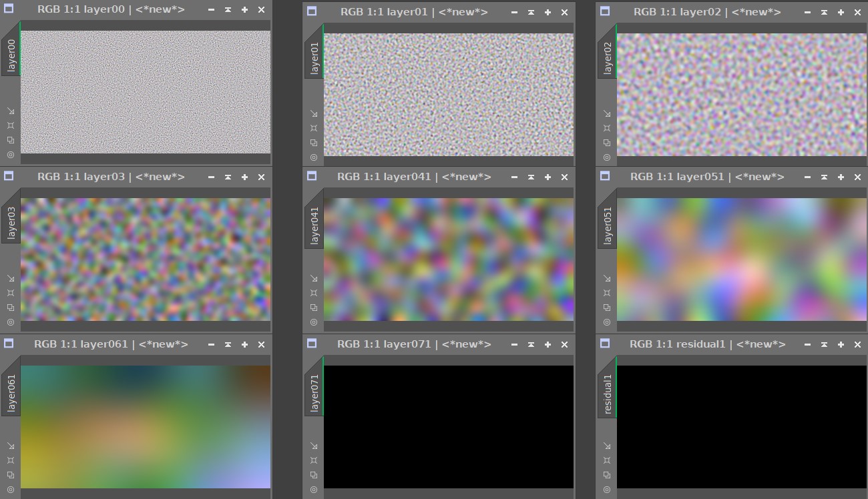Shade the layer00 window with the up-arrow button
Screen dimensions: 868x499
click(228, 10)
